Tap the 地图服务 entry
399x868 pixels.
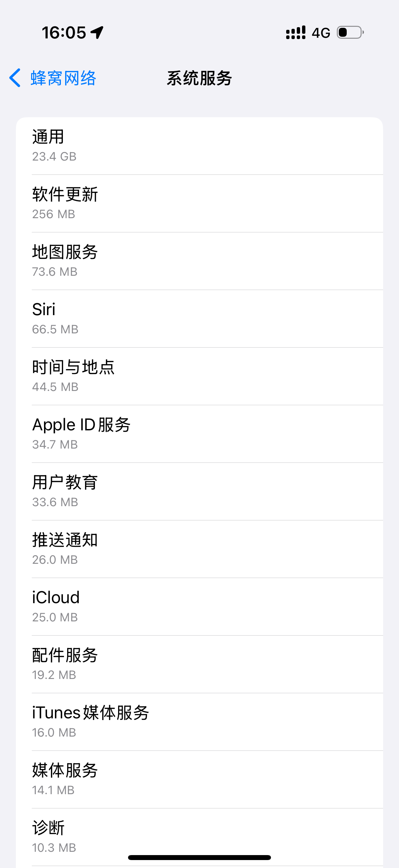199,261
